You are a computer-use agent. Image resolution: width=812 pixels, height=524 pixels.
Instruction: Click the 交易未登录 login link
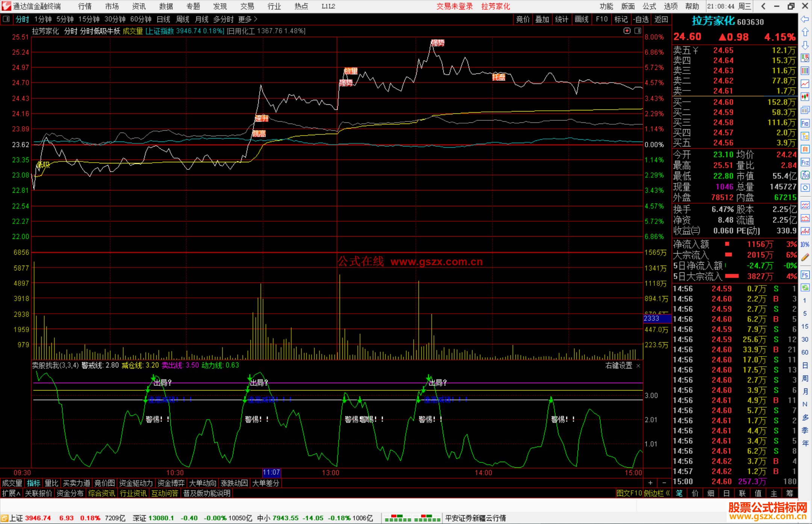[x=454, y=6]
